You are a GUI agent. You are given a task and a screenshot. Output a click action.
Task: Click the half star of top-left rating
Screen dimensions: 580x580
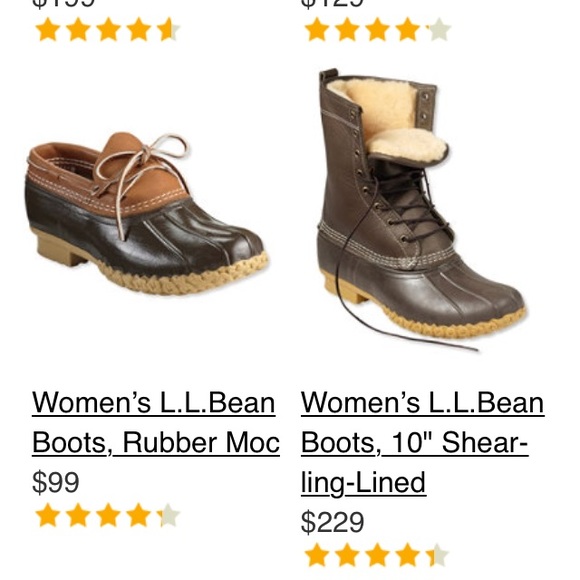pos(168,29)
